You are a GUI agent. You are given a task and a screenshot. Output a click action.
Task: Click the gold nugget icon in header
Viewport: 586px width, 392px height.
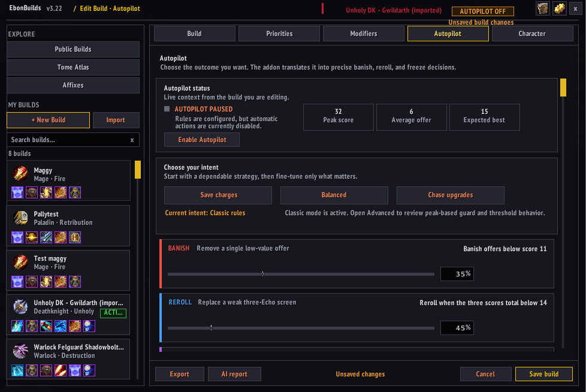point(560,8)
